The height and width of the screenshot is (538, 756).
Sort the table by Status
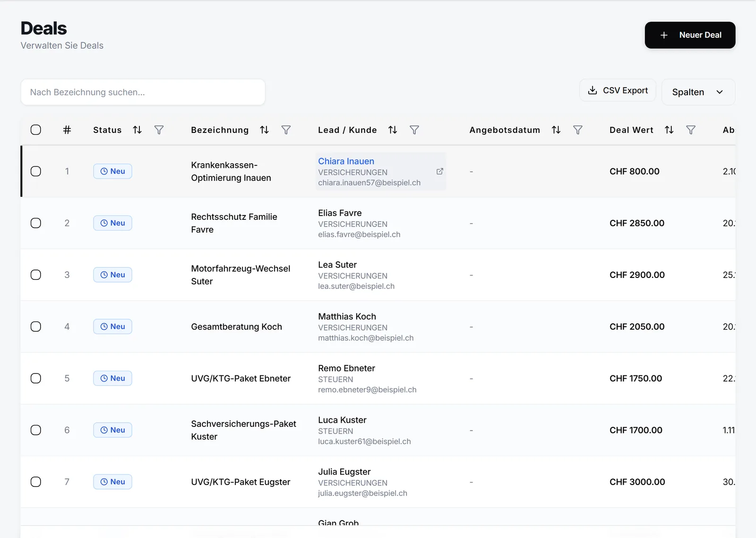click(137, 130)
